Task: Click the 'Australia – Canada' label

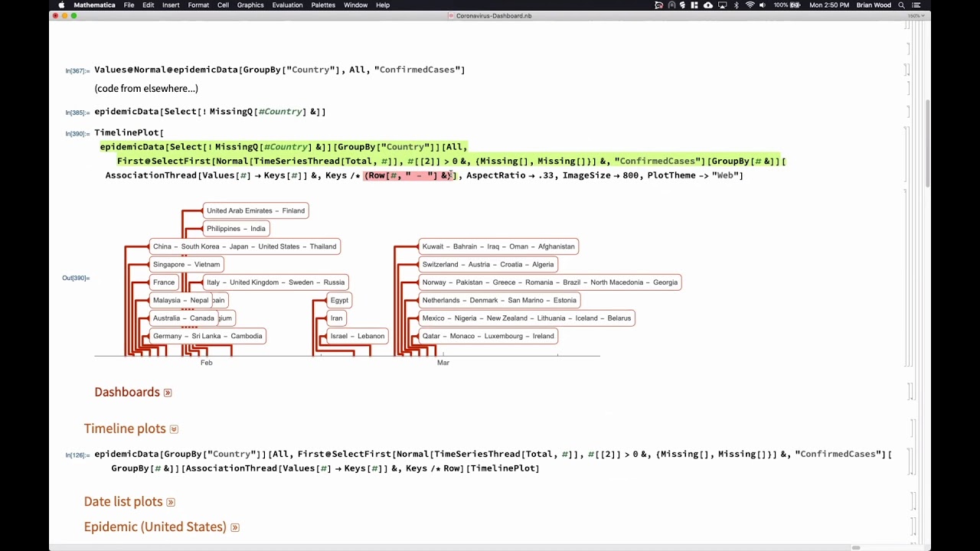Action: tap(184, 318)
